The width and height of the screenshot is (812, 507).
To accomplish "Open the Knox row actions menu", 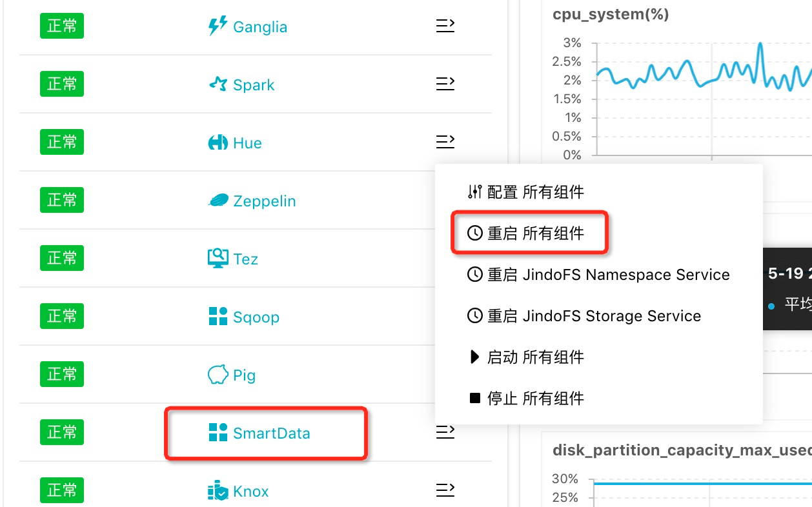I will 445,491.
